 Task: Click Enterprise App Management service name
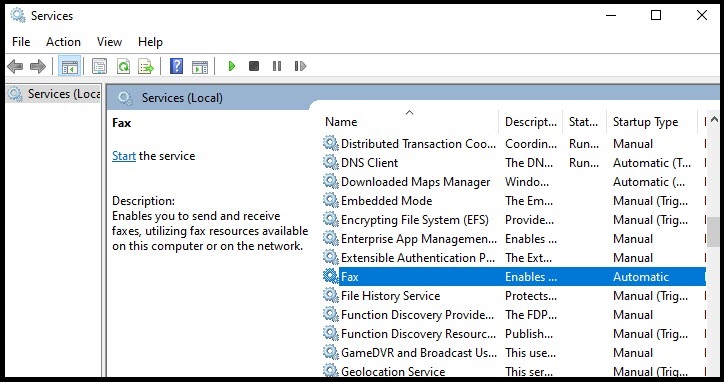click(x=418, y=239)
